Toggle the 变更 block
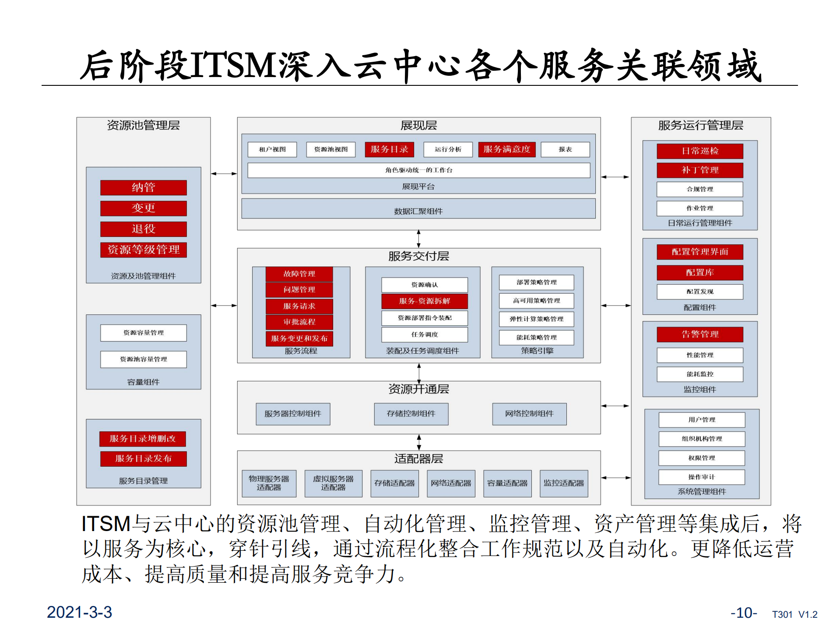Viewport: 840px width, 630px height. (x=143, y=208)
